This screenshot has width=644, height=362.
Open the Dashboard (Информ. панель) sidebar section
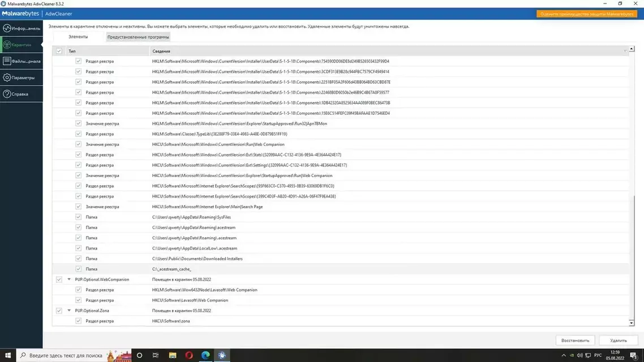click(x=22, y=28)
